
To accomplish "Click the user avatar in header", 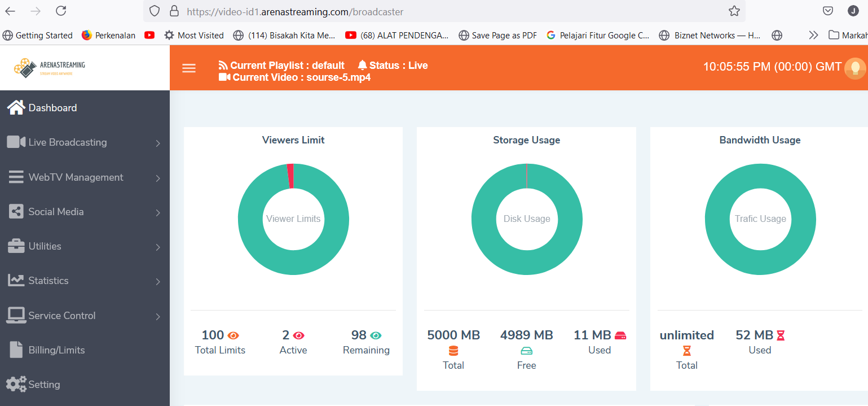I will 855,68.
